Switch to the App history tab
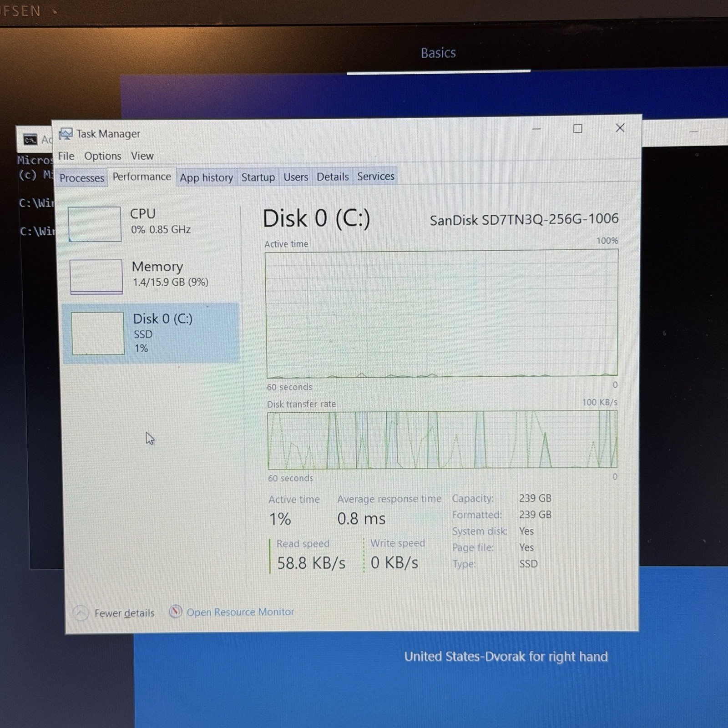This screenshot has height=728, width=728. pos(206,177)
